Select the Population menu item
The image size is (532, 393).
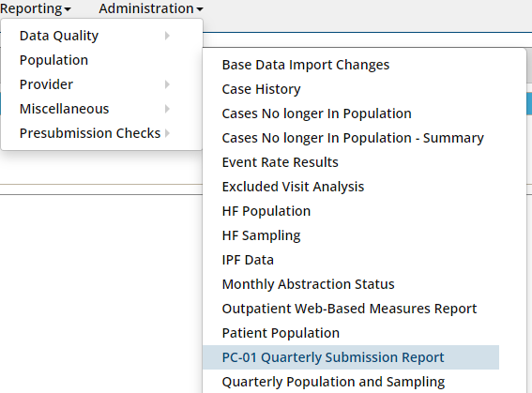(x=53, y=60)
